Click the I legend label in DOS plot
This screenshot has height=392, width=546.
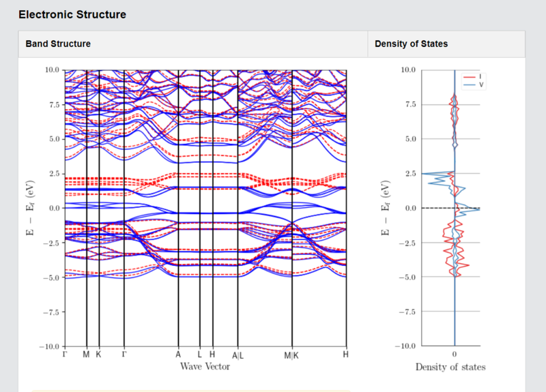[480, 77]
